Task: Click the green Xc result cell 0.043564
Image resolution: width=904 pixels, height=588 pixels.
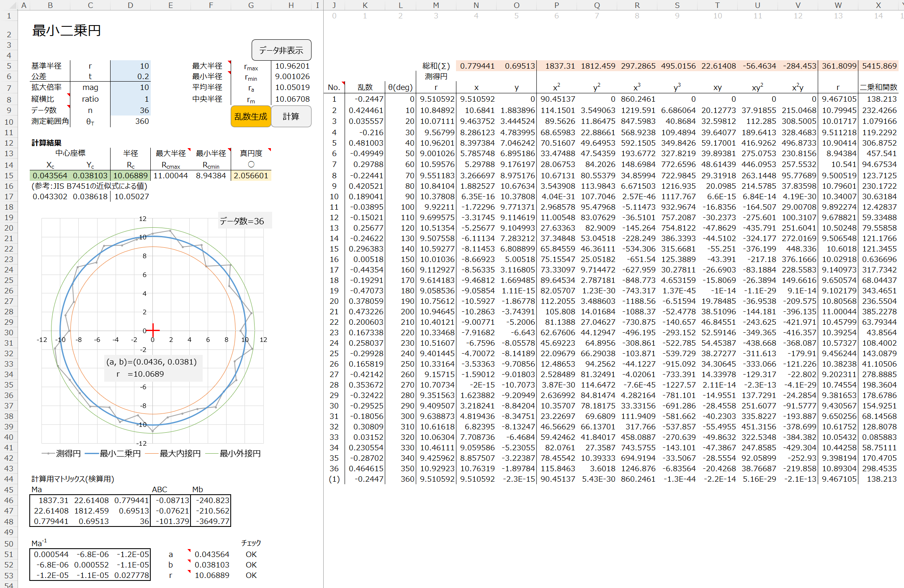Action: point(50,175)
